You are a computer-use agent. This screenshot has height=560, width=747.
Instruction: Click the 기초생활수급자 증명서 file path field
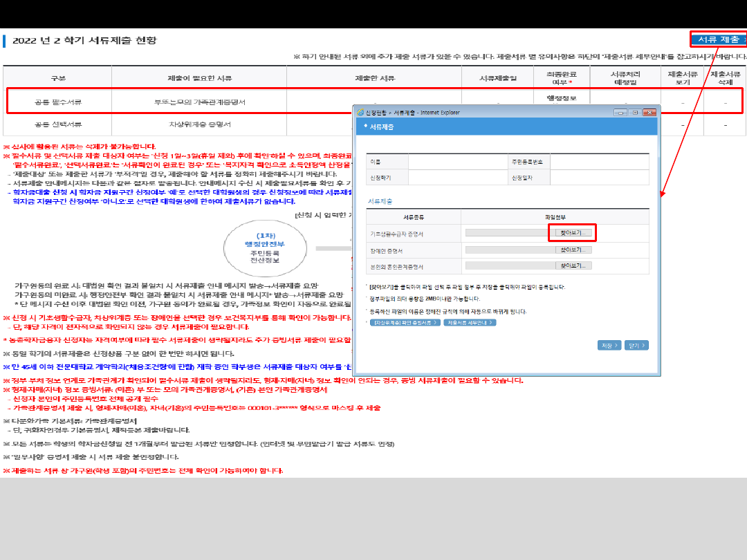coord(510,233)
